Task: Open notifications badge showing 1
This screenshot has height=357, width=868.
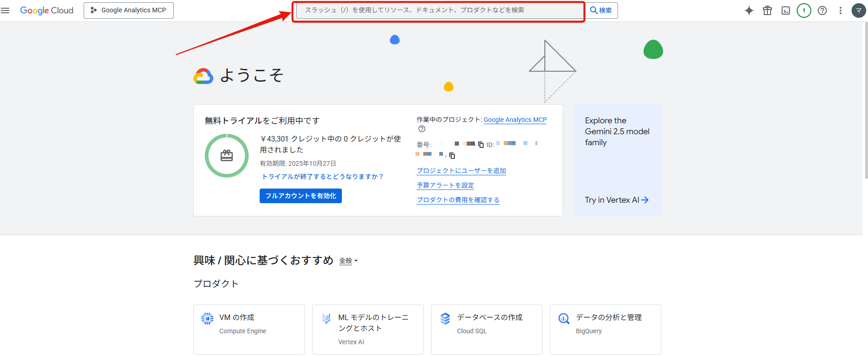Action: pos(804,10)
